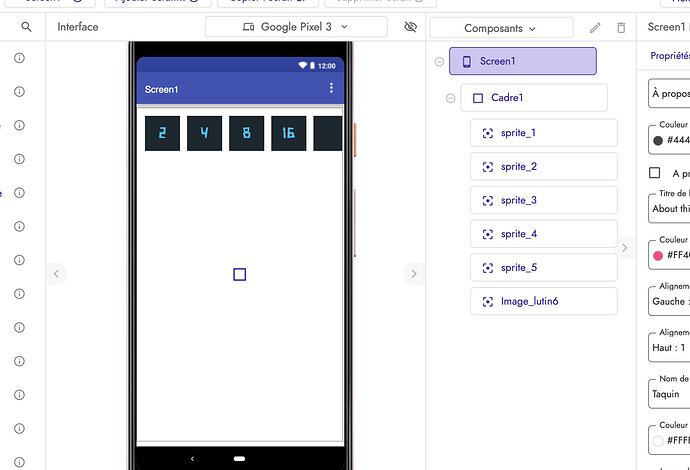Tap the back arrow in phone navigation bar

tap(192, 459)
